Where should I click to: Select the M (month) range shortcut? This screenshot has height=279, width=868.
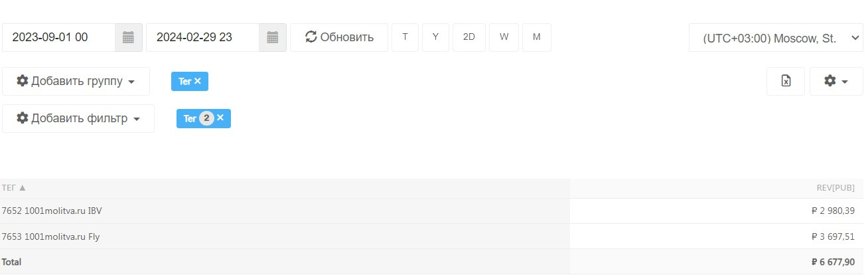(536, 37)
